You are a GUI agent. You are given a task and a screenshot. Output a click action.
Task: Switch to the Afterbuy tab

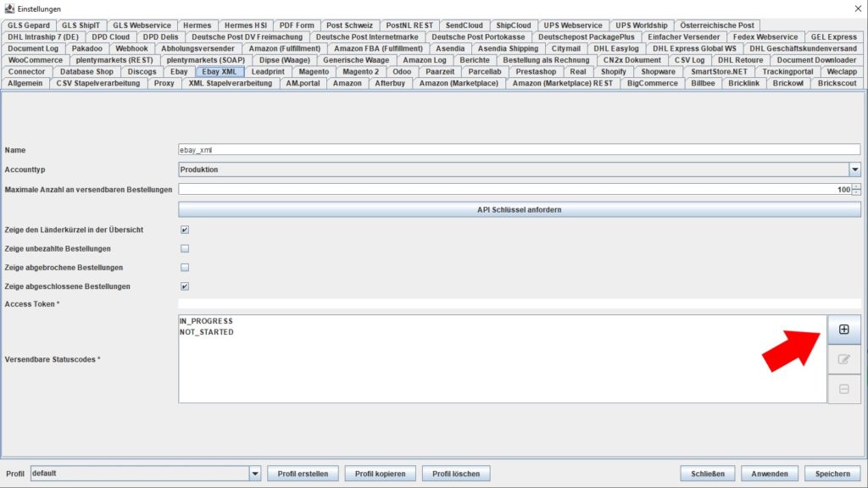coord(390,83)
